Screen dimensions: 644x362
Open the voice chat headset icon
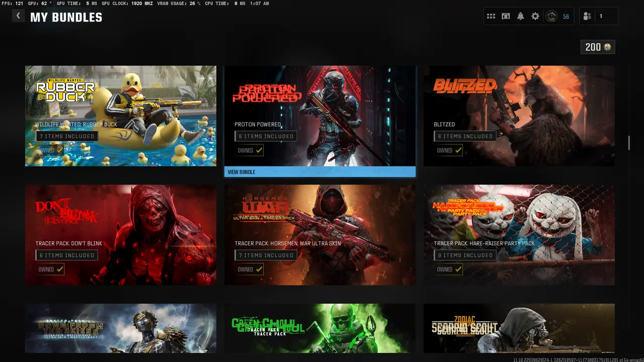[506, 17]
